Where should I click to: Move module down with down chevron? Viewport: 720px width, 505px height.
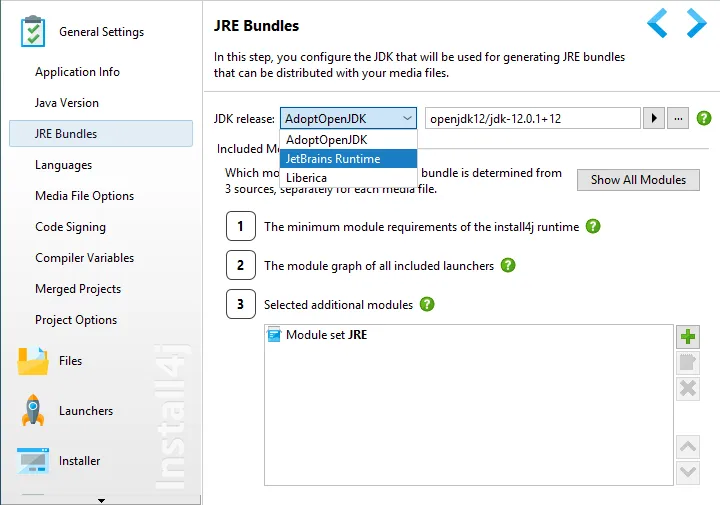687,473
